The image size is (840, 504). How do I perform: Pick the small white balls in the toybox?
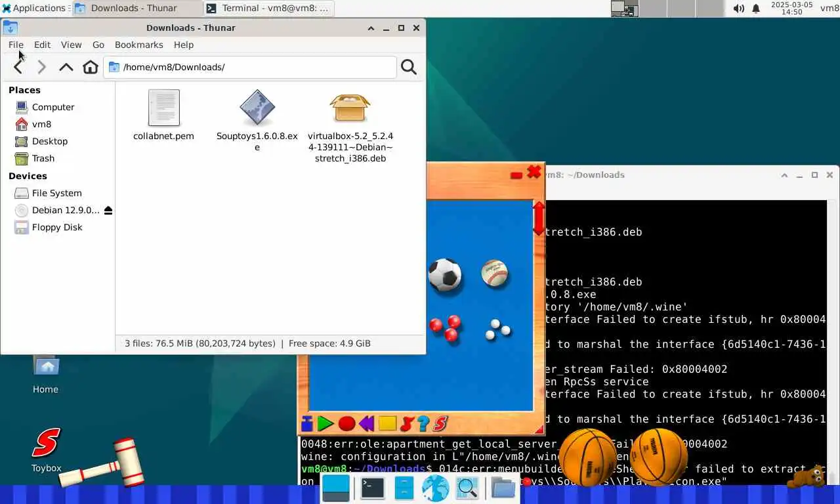pos(497,329)
